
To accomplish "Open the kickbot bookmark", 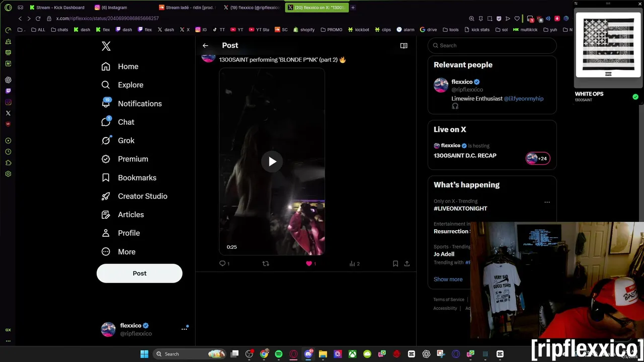I will click(358, 30).
